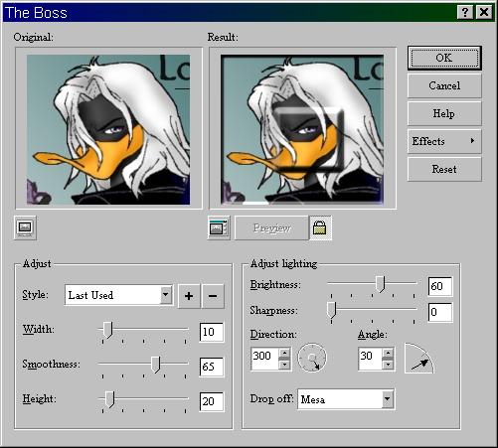The height and width of the screenshot is (448, 498).
Task: Click the Smoothness slider handle
Action: pos(156,365)
